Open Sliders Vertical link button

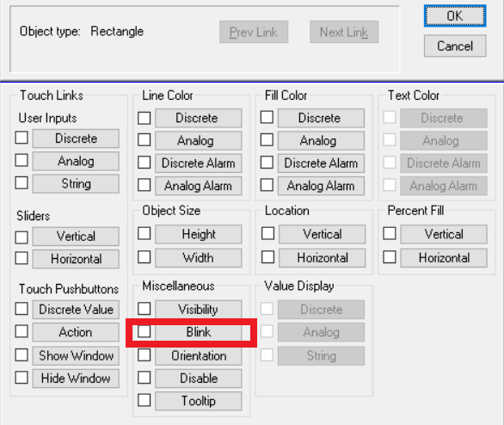tap(76, 237)
